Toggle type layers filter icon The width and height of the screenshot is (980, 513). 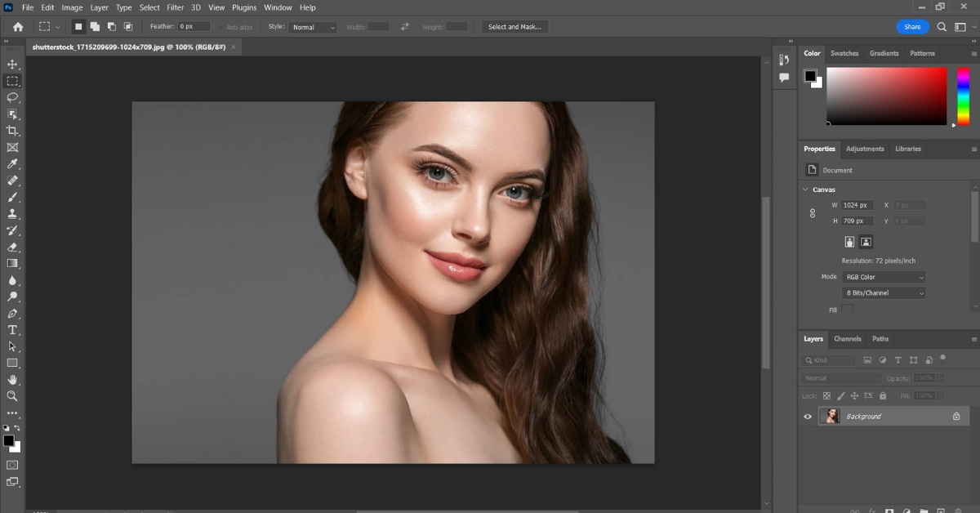(898, 360)
